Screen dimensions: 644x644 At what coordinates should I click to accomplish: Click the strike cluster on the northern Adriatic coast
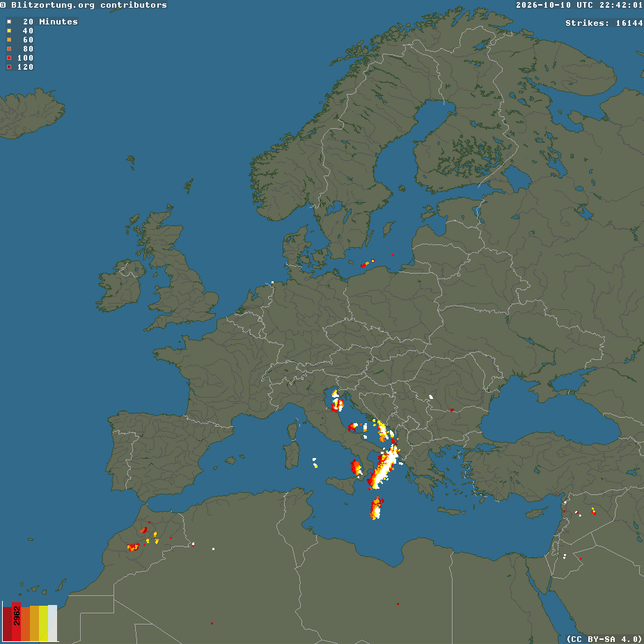point(337,401)
